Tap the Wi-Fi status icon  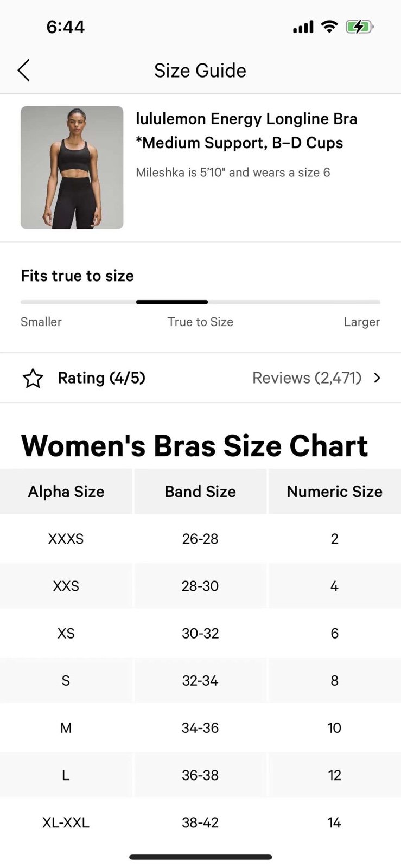[329, 27]
